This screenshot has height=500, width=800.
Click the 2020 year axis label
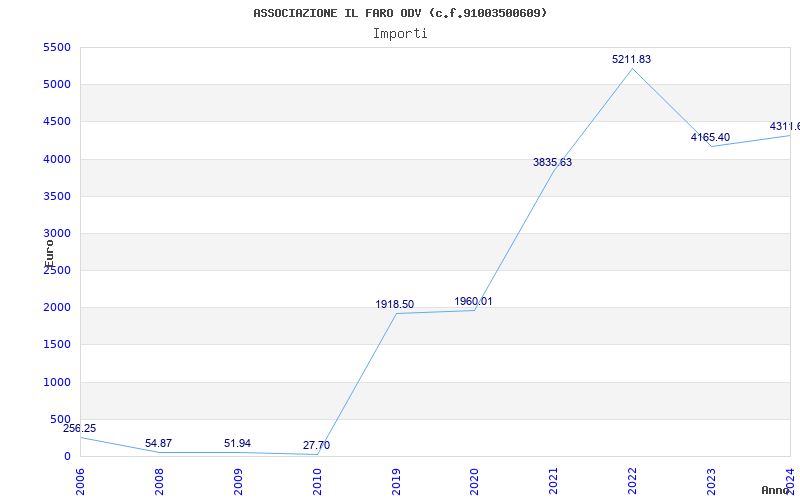[474, 481]
